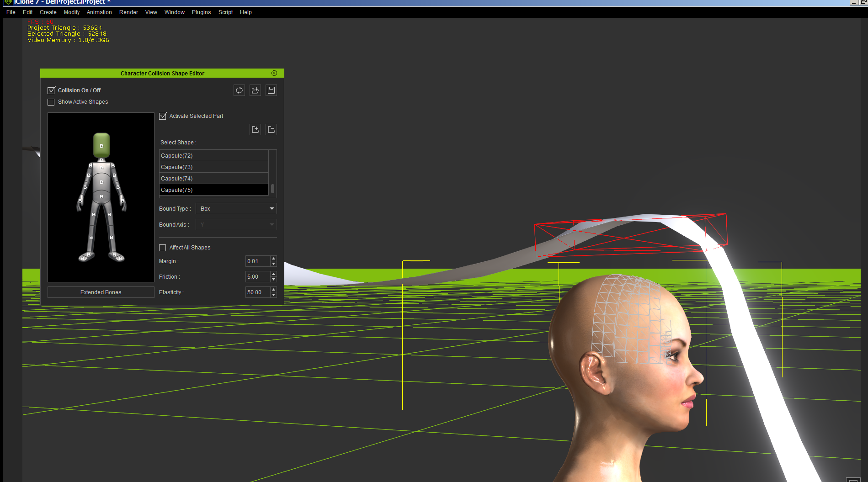Select Capsule(73) in shape list

click(x=213, y=167)
